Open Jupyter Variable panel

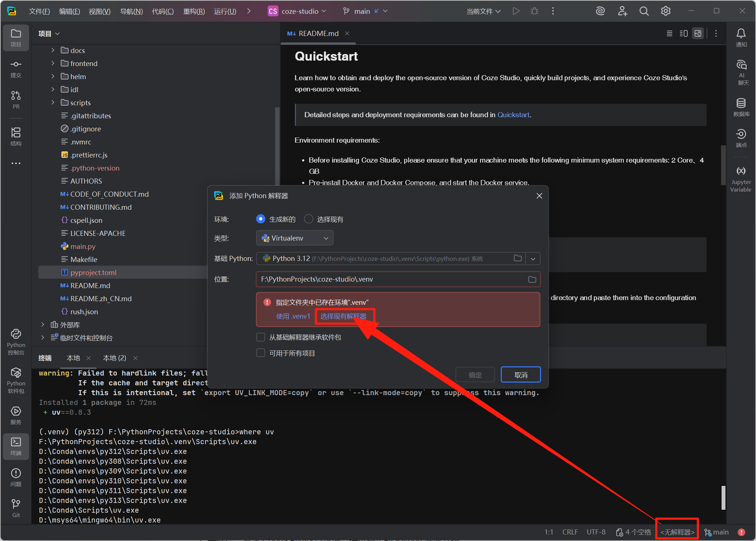[741, 179]
